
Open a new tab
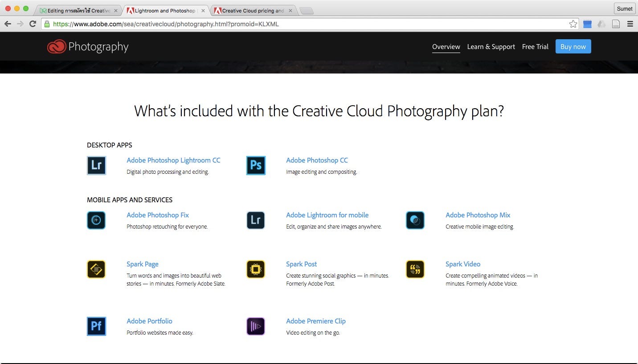307,11
